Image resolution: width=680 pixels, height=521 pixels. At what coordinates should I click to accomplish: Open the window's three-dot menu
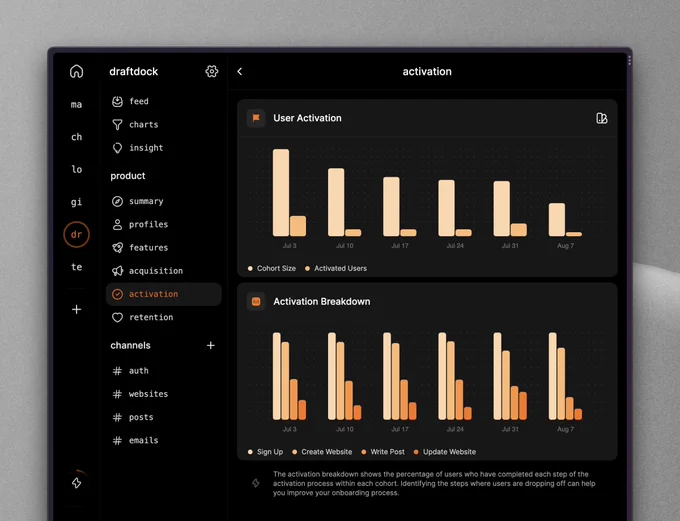[x=629, y=61]
